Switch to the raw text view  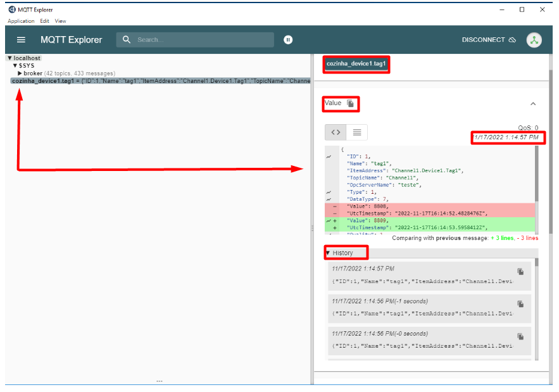point(357,132)
